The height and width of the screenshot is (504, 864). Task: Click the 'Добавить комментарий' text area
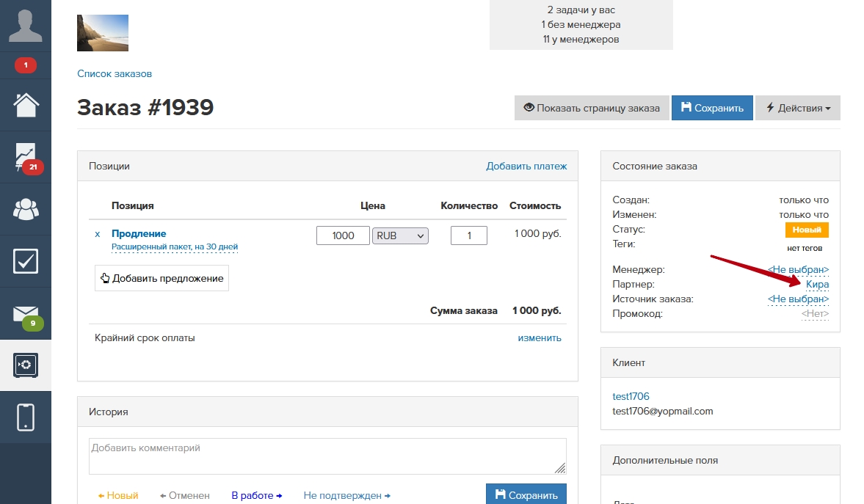coord(327,456)
